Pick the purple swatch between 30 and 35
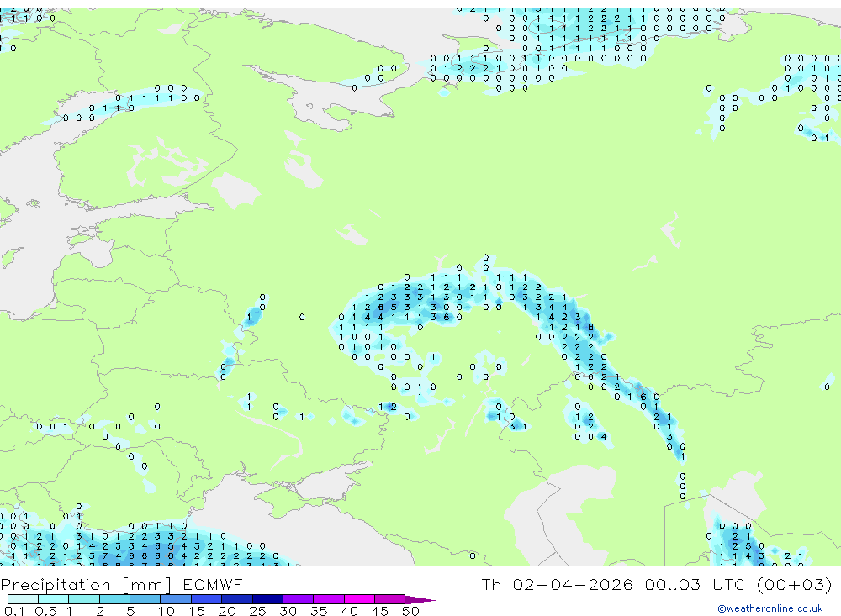The image size is (841, 616). point(298,599)
